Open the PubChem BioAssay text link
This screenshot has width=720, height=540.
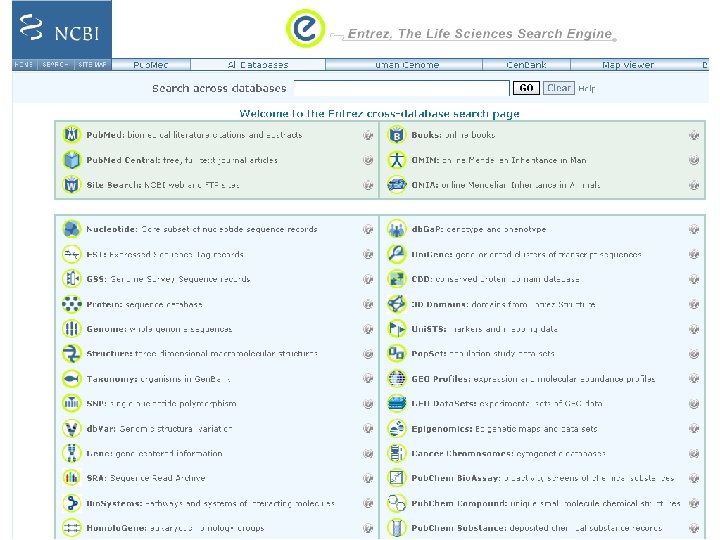pos(456,478)
